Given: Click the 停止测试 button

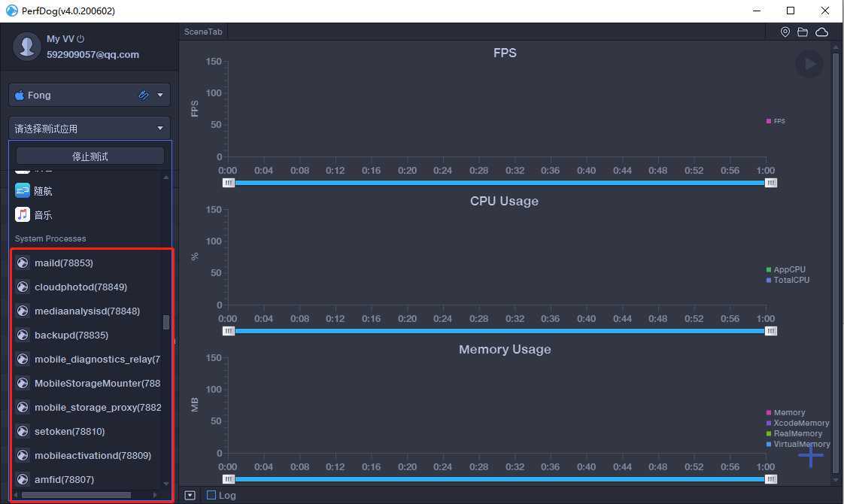Looking at the screenshot, I should tap(90, 156).
